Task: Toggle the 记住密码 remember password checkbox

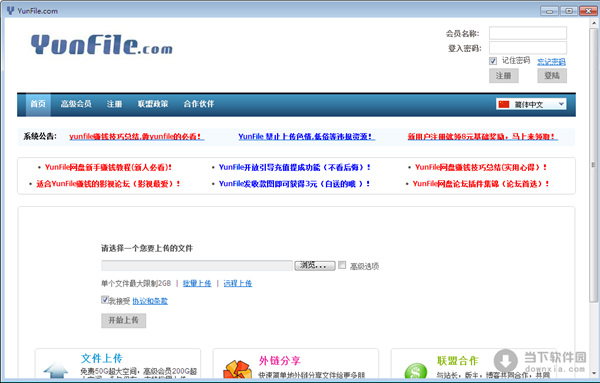Action: [x=493, y=61]
